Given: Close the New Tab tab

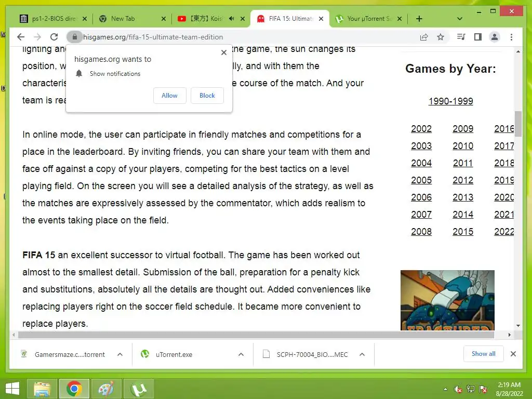Looking at the screenshot, I should click(164, 19).
